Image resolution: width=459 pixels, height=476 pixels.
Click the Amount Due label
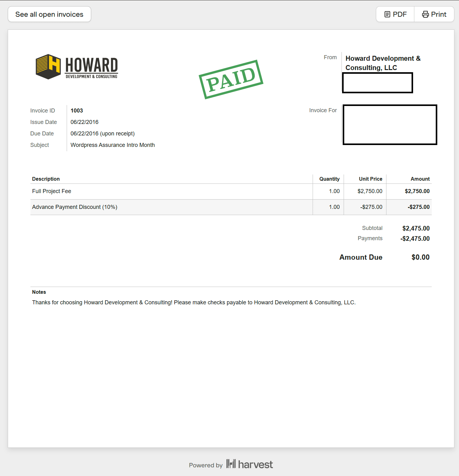point(361,257)
